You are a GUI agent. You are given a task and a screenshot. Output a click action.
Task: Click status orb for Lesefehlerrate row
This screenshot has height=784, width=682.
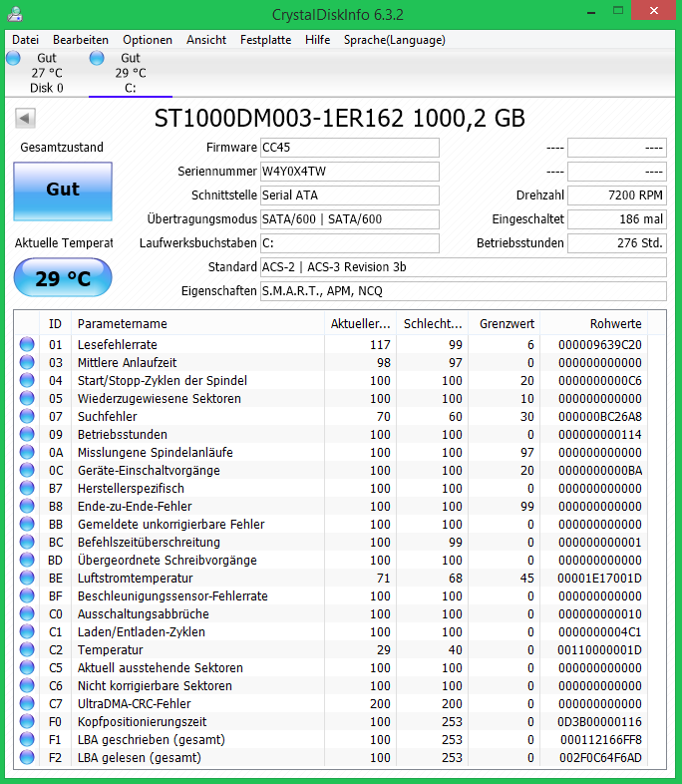(27, 344)
